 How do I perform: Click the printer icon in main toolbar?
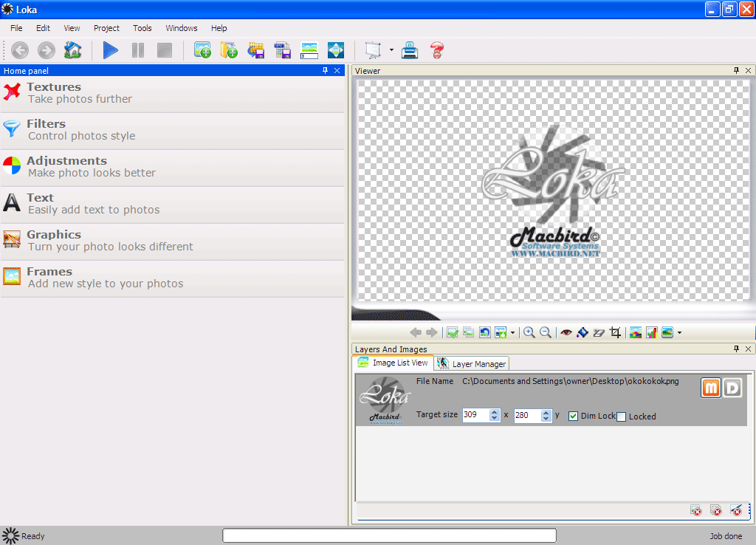pyautogui.click(x=410, y=50)
